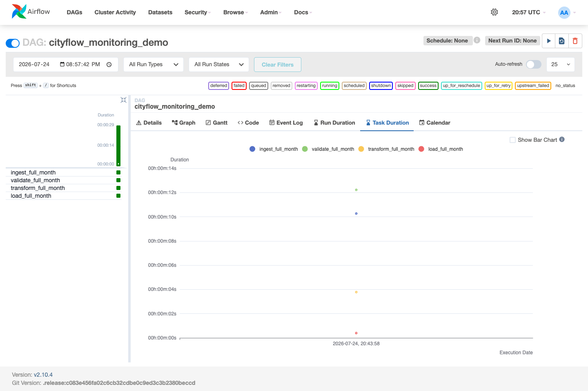This screenshot has width=588, height=391.
Task: Click the Show Bar Chart info icon
Action: pyautogui.click(x=562, y=139)
